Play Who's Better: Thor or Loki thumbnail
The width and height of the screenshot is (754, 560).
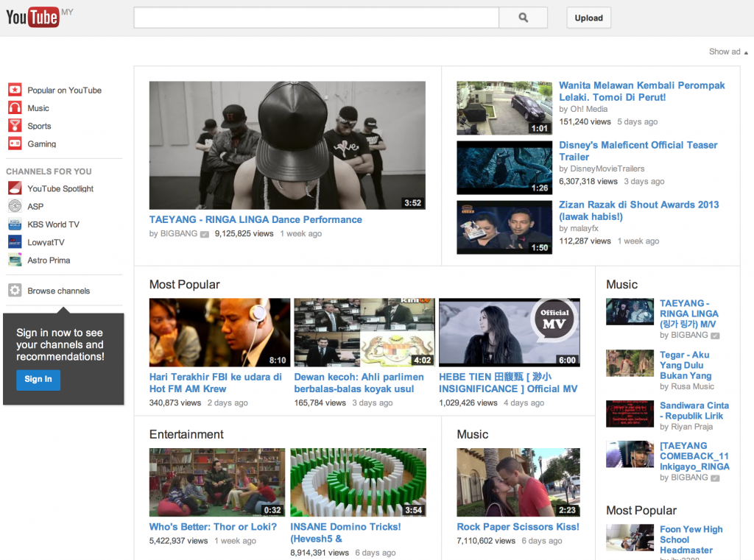pos(217,482)
